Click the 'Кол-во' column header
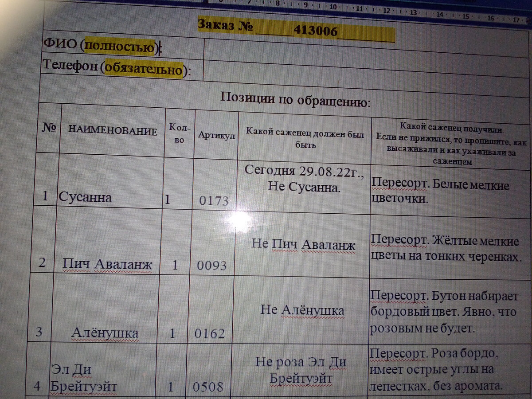 [179, 133]
